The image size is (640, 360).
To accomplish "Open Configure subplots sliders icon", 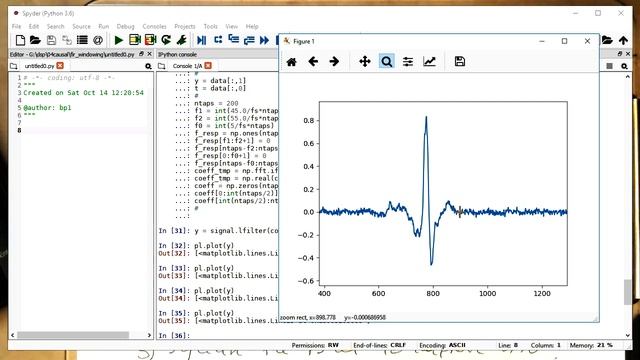I will [408, 62].
